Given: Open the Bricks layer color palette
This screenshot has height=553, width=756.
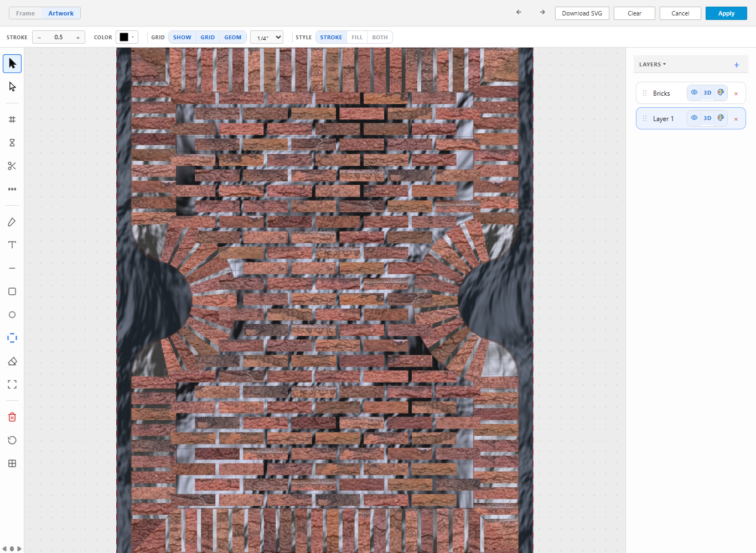Looking at the screenshot, I should (721, 92).
